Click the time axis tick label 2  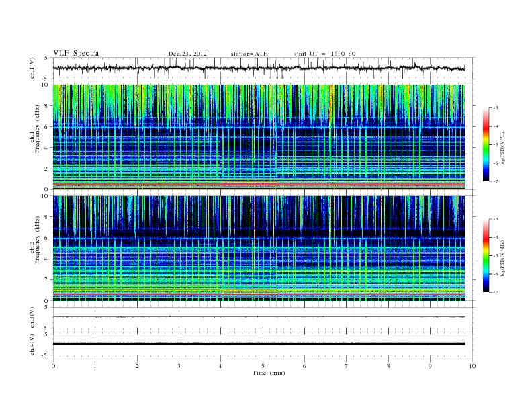tap(137, 366)
